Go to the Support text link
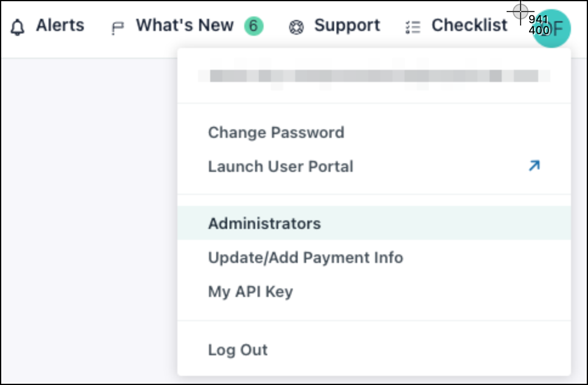 (347, 26)
